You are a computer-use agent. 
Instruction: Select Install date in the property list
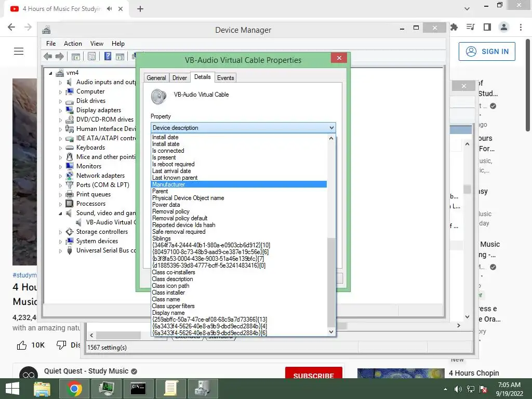click(x=239, y=137)
